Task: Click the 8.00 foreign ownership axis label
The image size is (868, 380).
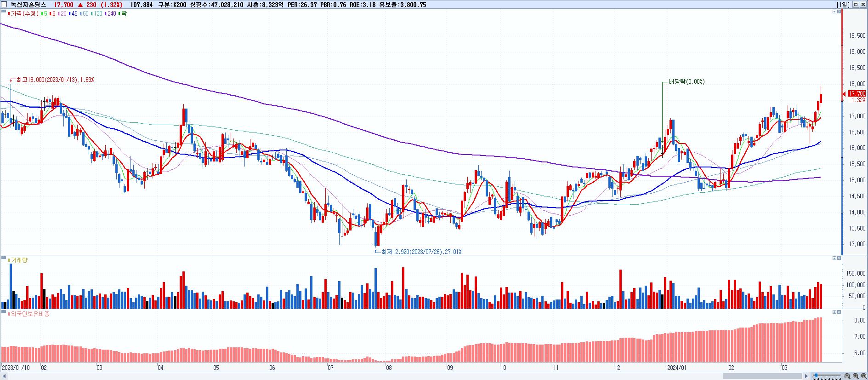Action: pyautogui.click(x=860, y=320)
